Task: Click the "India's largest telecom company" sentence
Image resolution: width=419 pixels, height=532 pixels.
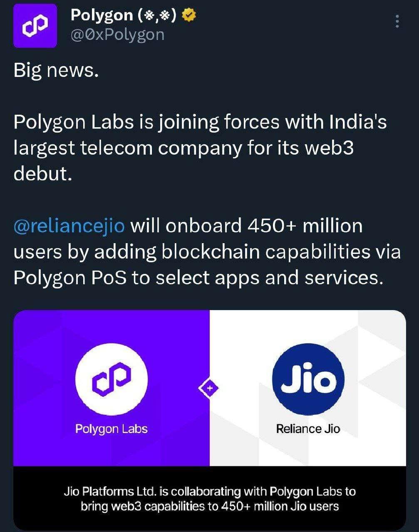Action: click(x=200, y=148)
